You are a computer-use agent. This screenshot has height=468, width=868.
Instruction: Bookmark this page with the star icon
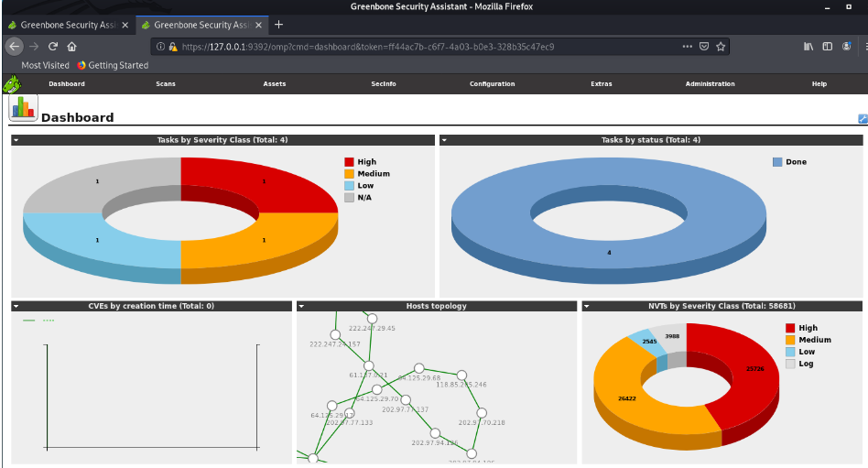[x=721, y=47]
